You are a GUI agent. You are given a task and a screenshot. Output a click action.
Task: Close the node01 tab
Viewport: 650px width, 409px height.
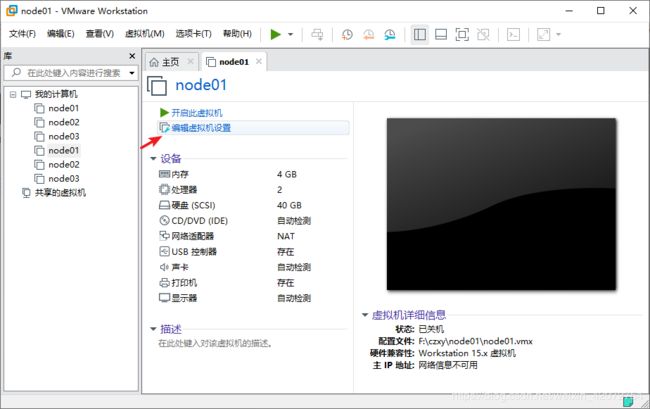(x=259, y=61)
